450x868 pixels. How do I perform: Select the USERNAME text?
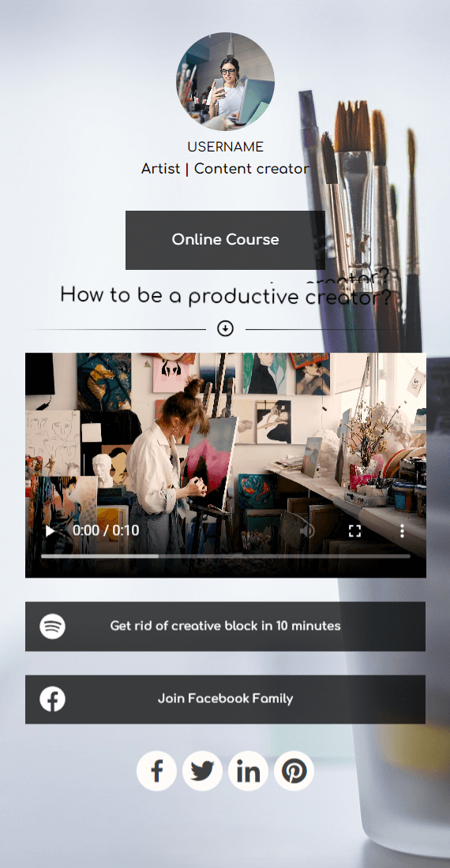(225, 147)
